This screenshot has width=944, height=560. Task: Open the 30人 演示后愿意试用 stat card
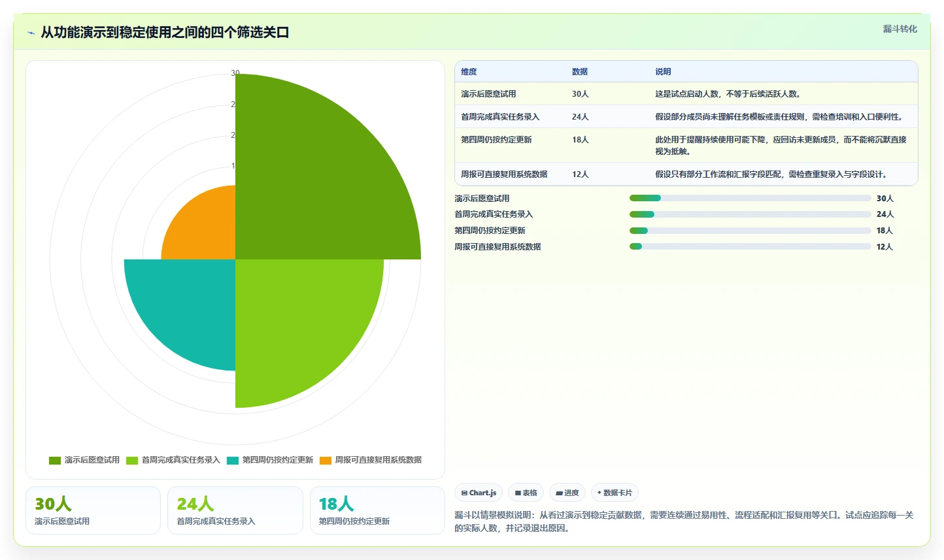tap(93, 510)
